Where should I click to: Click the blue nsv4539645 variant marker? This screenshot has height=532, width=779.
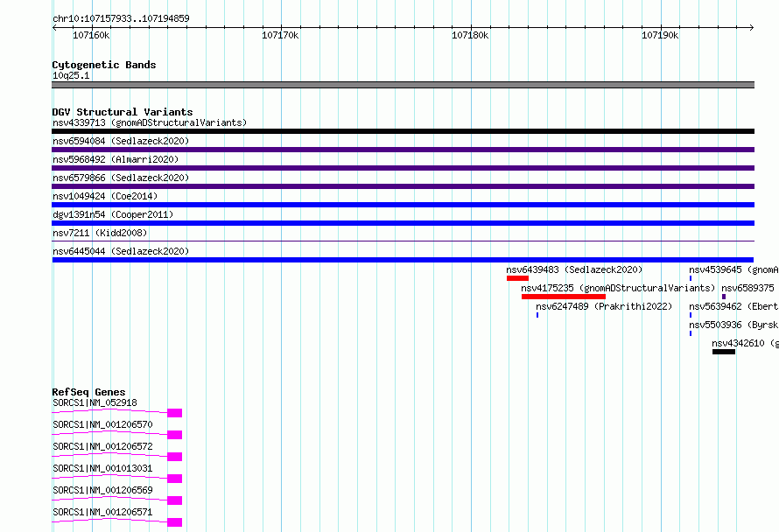(691, 278)
